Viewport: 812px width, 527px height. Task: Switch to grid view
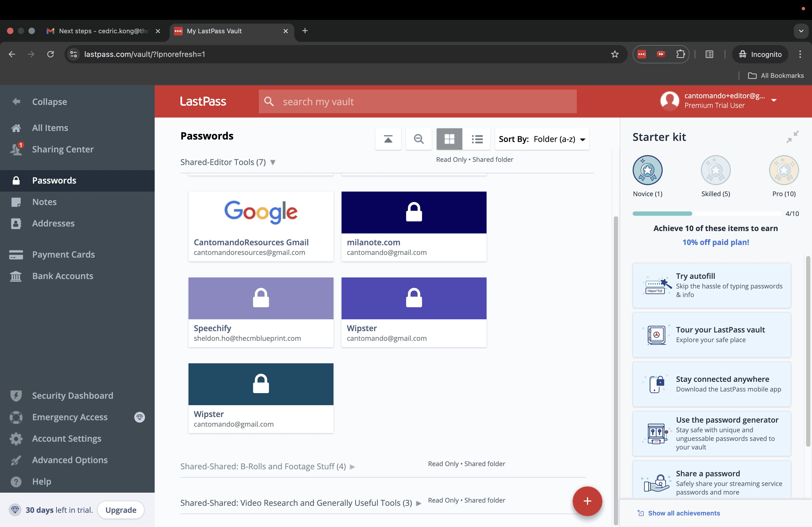click(449, 139)
